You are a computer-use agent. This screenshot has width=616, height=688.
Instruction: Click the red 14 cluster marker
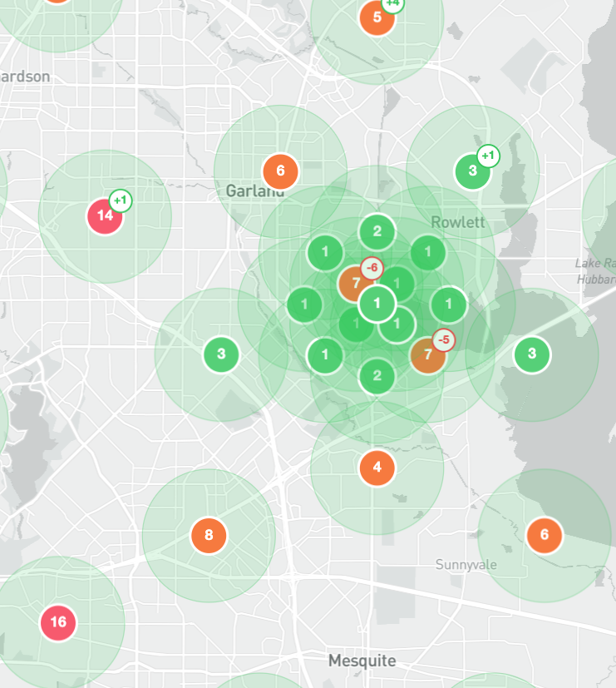point(105,216)
